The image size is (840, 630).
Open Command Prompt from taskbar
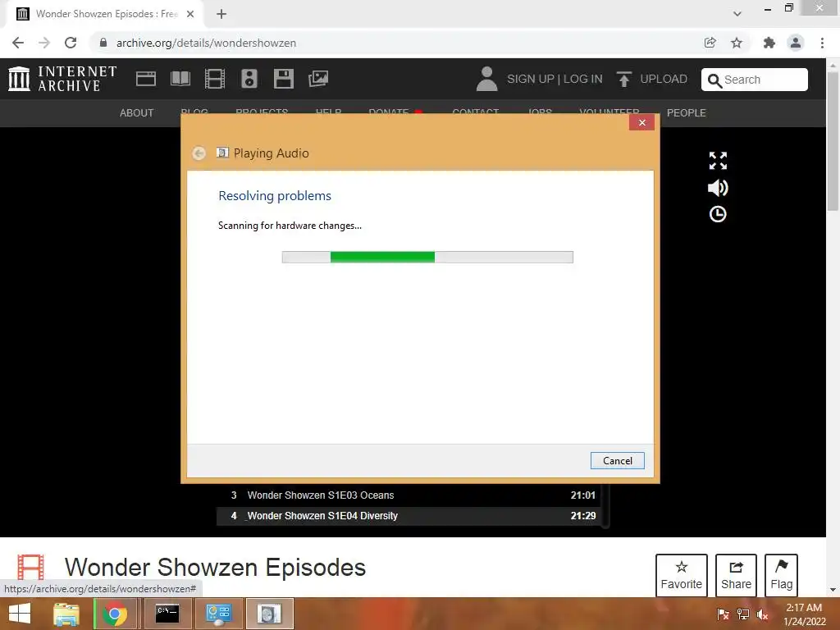(x=167, y=614)
